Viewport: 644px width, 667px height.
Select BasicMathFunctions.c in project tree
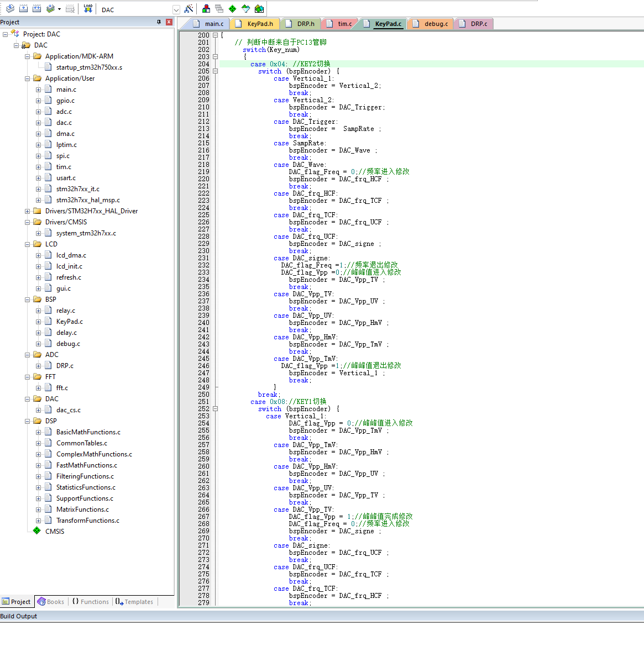pos(88,432)
